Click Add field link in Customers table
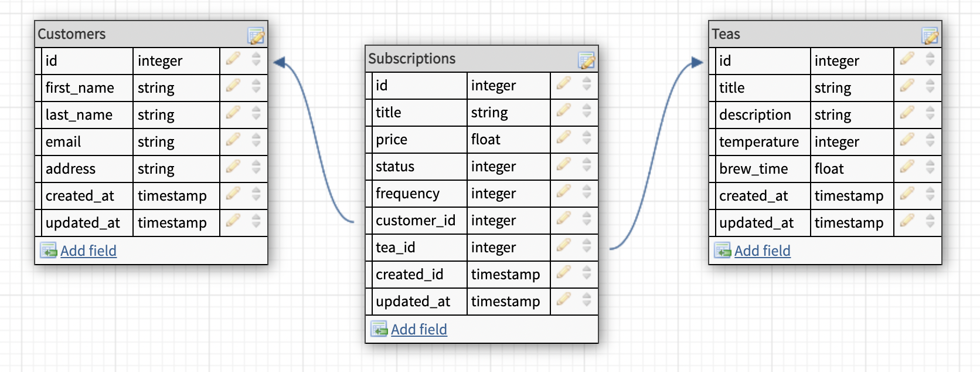 pos(89,251)
